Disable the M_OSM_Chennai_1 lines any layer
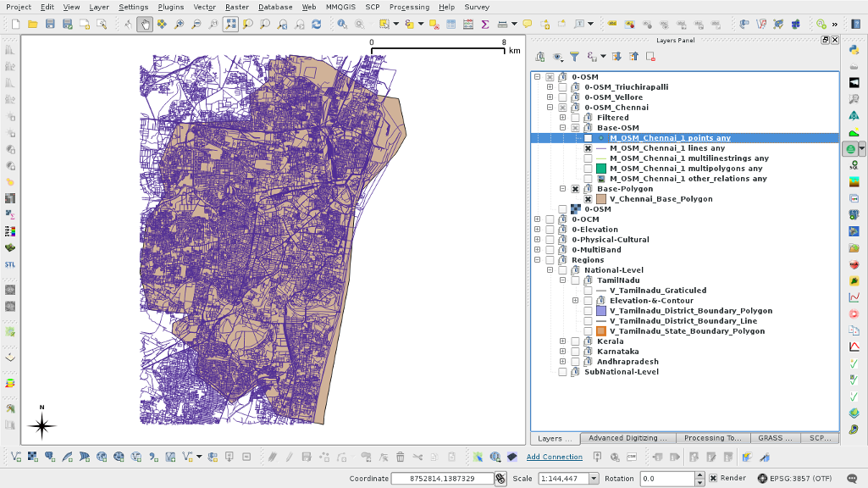868x488 pixels. [588, 148]
